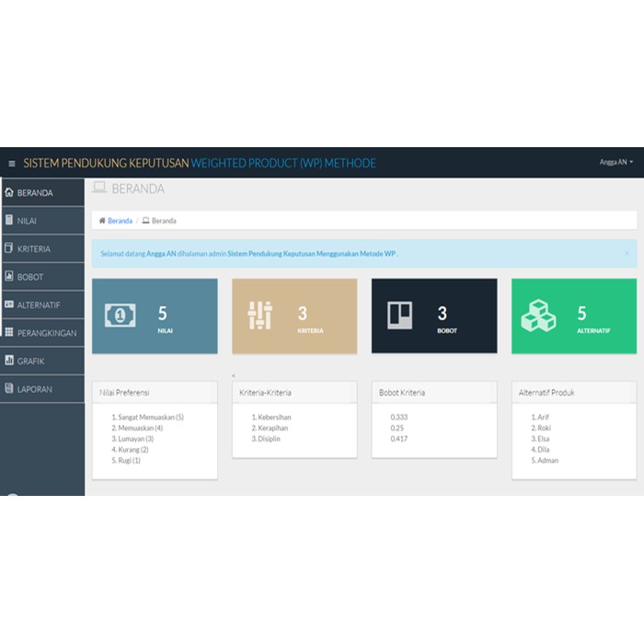Screen dimensions: 644x644
Task: Open the blue 5 NILAI stat card
Action: coord(155,316)
